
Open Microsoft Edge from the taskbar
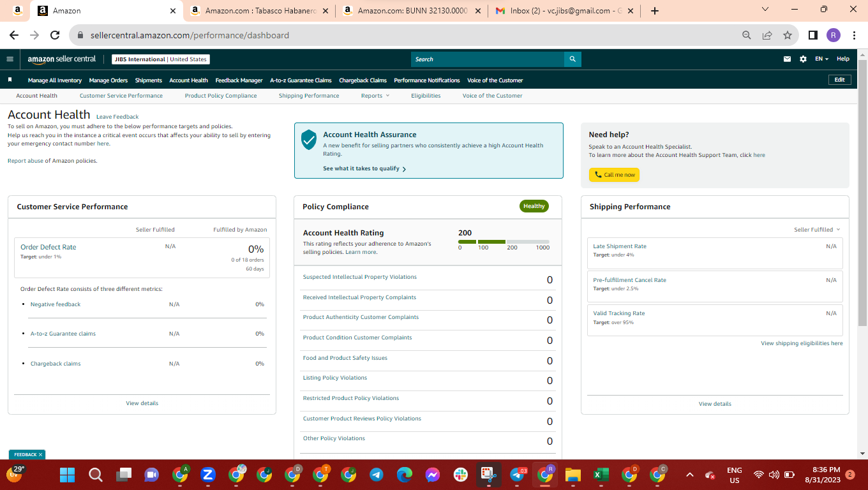click(405, 475)
